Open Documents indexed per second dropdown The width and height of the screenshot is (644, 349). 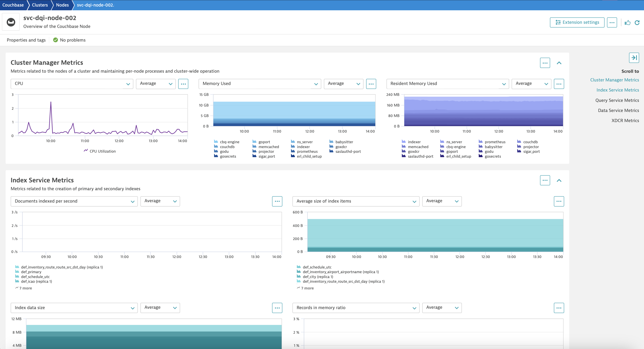74,201
